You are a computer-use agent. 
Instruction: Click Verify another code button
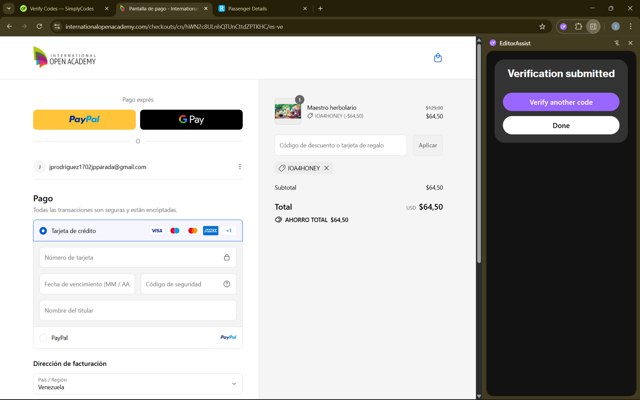[x=561, y=102]
